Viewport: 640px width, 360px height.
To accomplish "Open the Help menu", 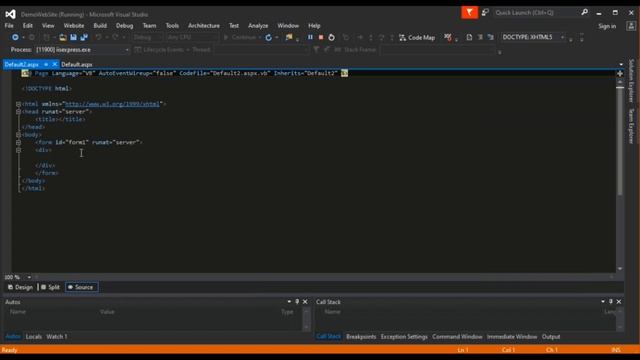I will coord(314,26).
